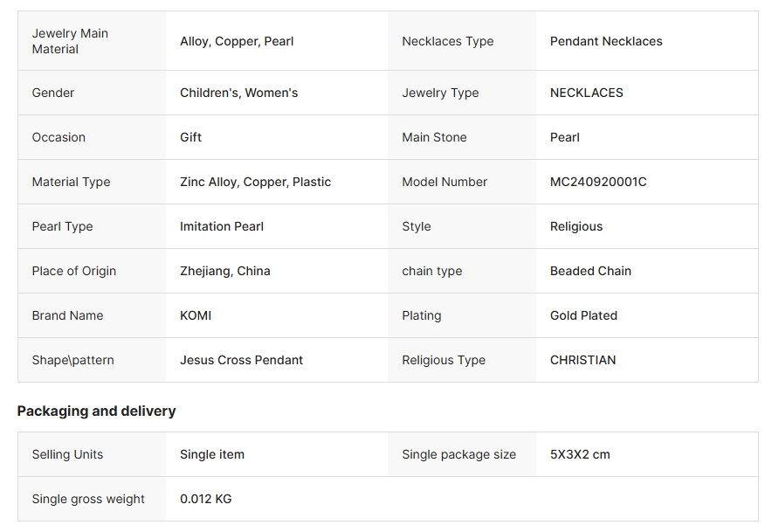Select the "0.012 KG" gross weight value
Image resolution: width=772 pixels, height=532 pixels.
205,499
